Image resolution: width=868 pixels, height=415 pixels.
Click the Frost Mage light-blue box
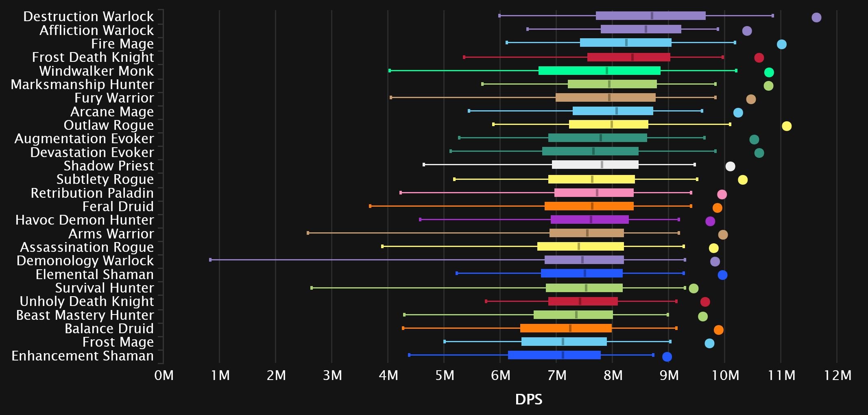point(564,342)
